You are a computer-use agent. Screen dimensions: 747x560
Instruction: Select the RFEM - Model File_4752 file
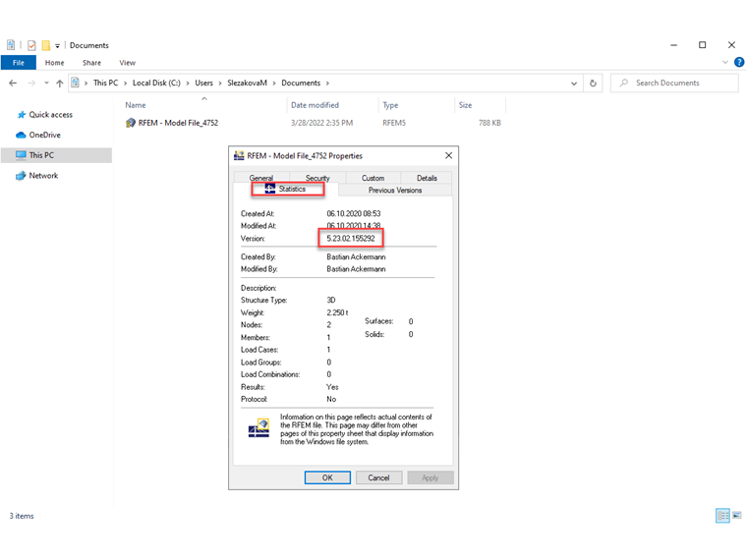click(x=178, y=123)
